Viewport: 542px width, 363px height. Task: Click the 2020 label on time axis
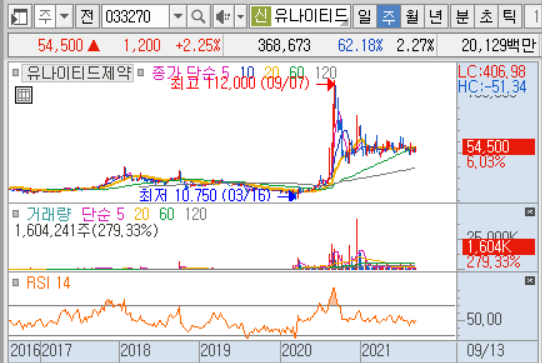(296, 351)
